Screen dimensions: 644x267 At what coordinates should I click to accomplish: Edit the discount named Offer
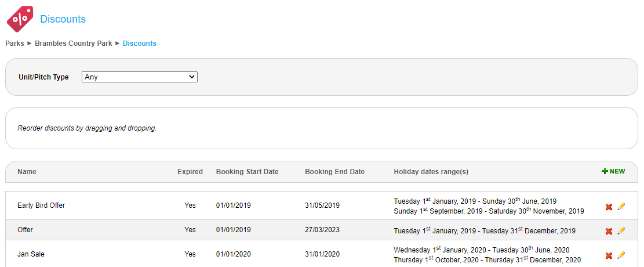click(x=621, y=230)
